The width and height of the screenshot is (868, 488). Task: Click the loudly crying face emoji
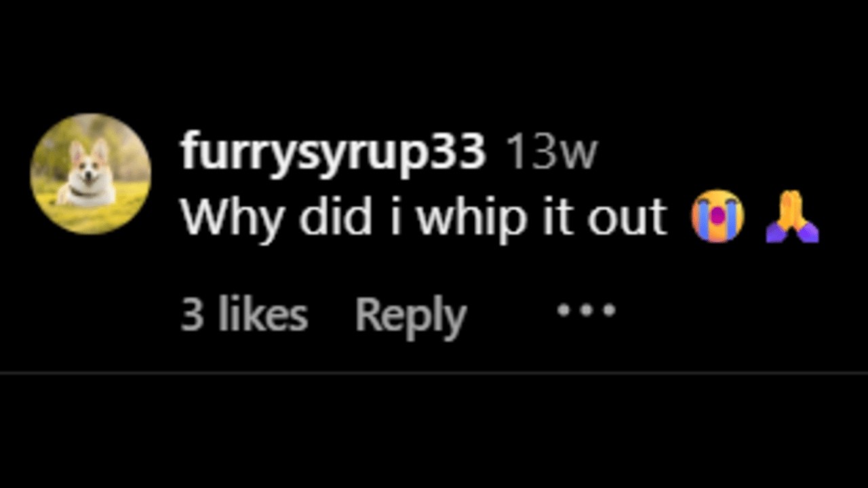tap(717, 217)
